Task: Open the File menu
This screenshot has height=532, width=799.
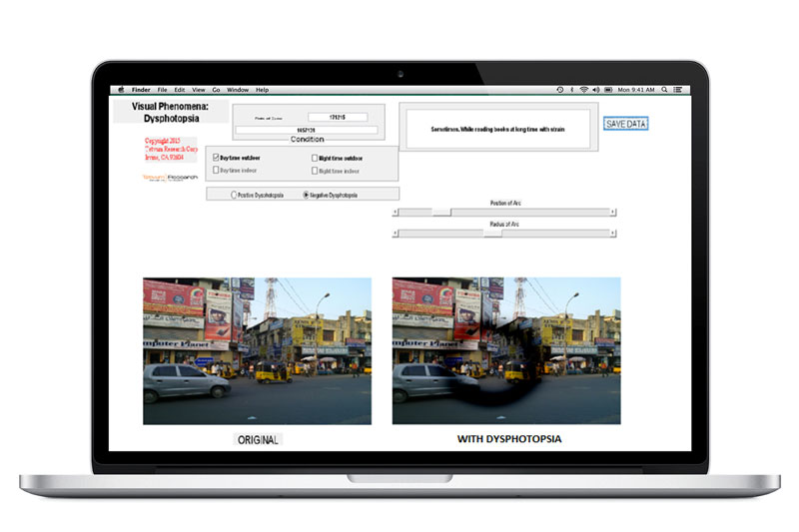Action: coord(162,90)
